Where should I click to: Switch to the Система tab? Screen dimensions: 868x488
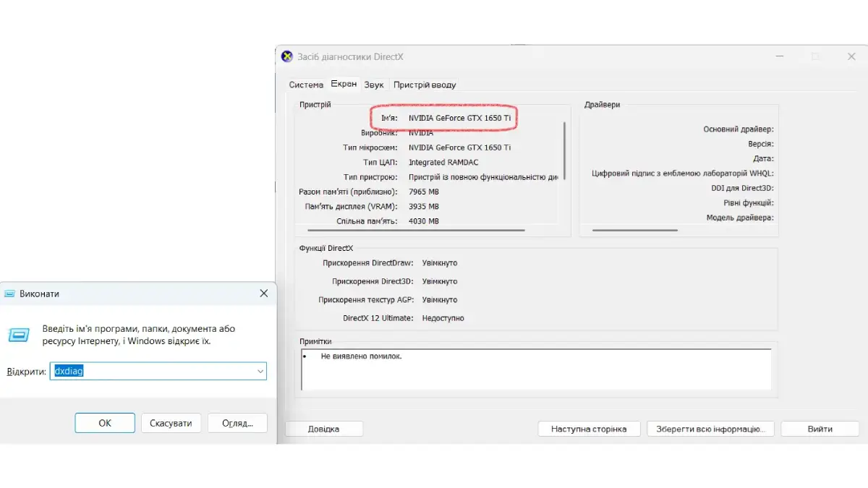[306, 85]
